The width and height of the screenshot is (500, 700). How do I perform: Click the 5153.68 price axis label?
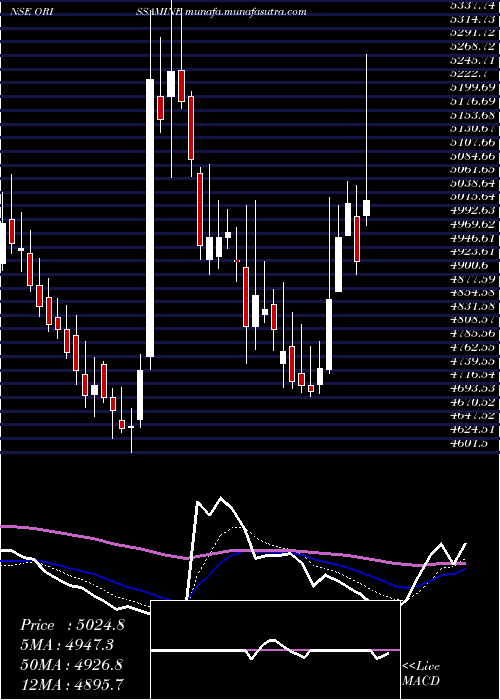(471, 115)
